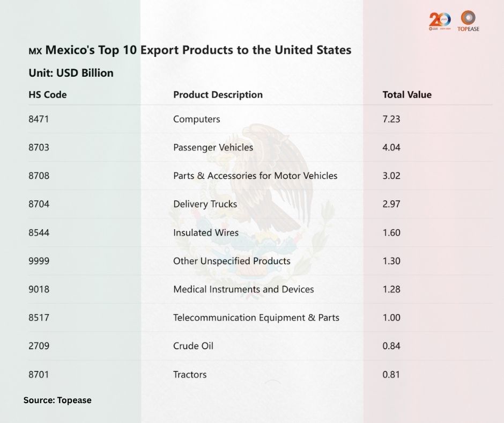Select Other Unspecified Products row
Screen dimensions: 504x423
(x=261, y=261)
